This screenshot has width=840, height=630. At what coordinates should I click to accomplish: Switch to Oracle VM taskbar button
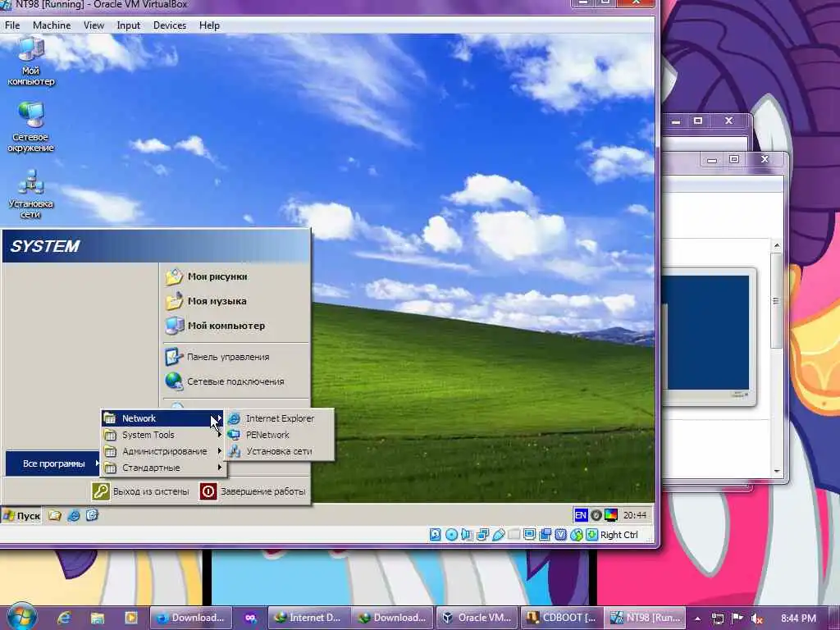pyautogui.click(x=478, y=618)
